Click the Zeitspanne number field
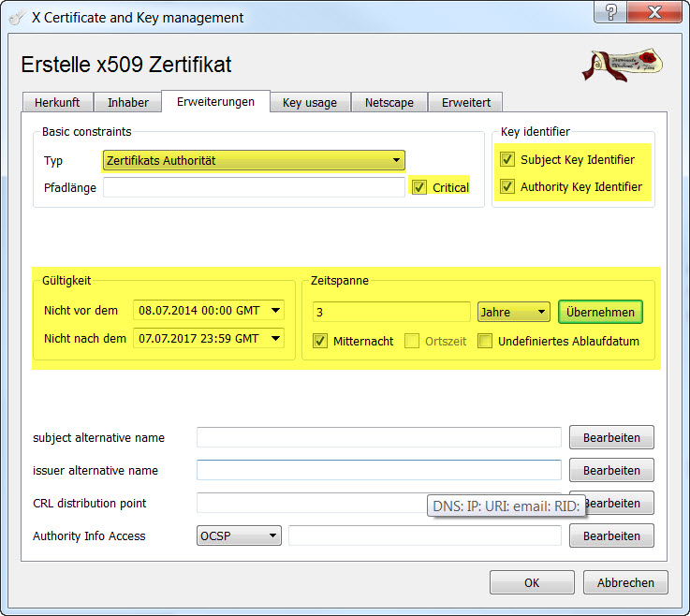The image size is (690, 616). click(391, 312)
